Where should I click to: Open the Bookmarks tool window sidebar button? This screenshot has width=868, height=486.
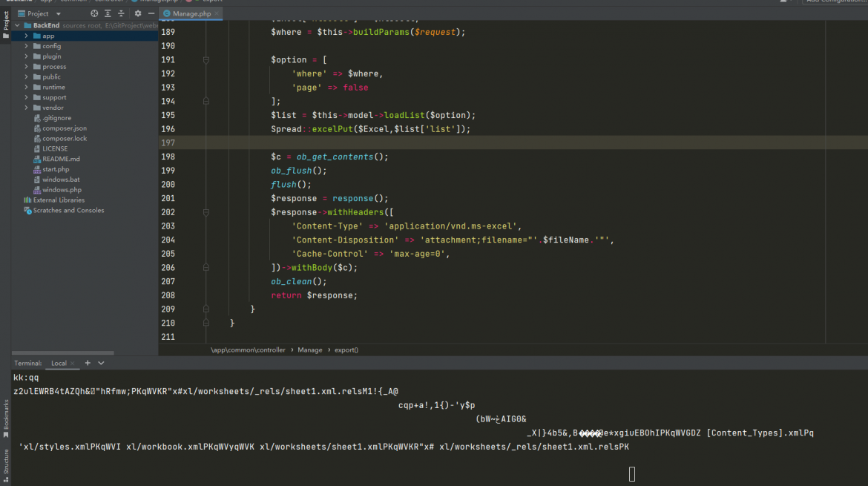(5, 418)
